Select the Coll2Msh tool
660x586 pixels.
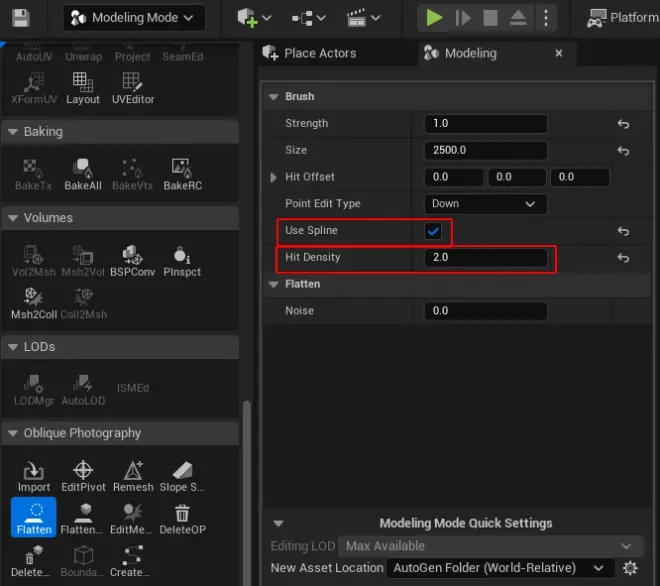[83, 304]
